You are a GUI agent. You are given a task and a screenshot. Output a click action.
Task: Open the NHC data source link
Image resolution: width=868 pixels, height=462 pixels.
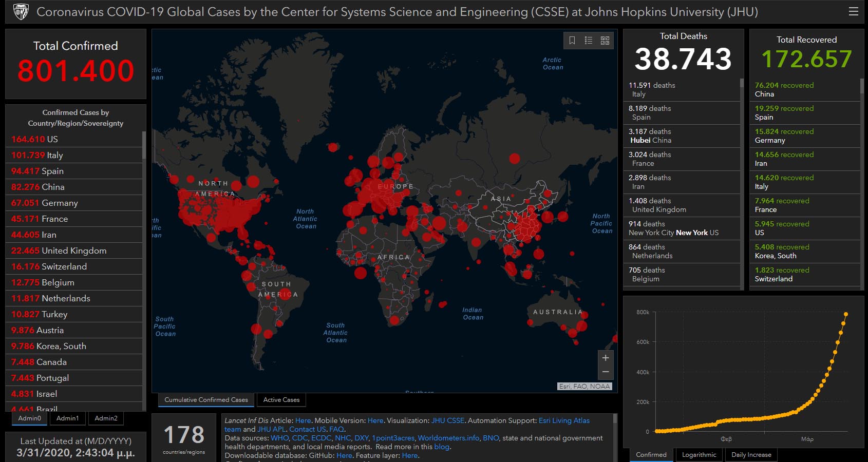tap(343, 438)
